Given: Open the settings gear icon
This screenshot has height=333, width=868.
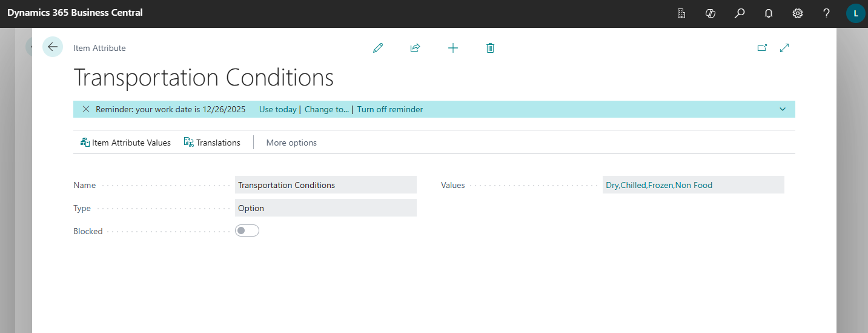Looking at the screenshot, I should tap(798, 13).
